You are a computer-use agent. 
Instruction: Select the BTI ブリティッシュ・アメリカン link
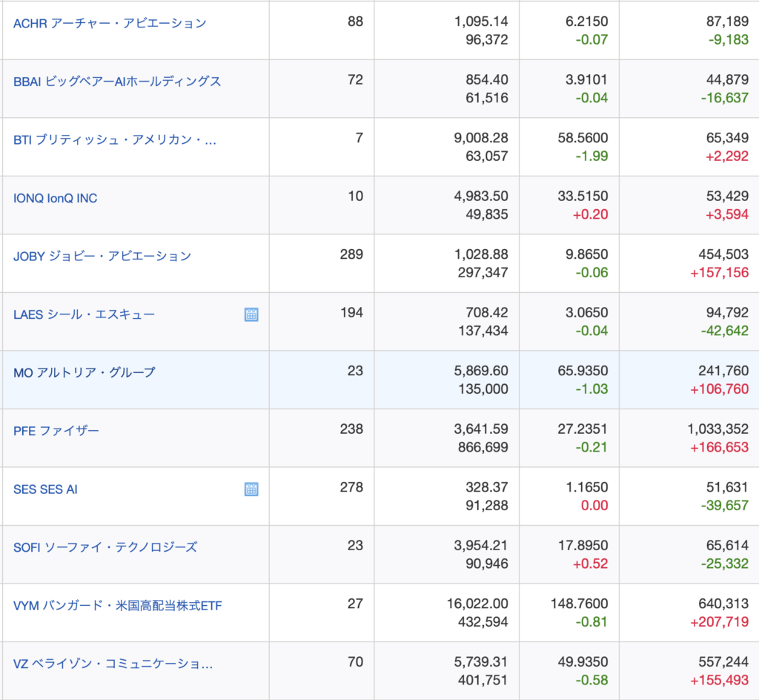pos(115,139)
